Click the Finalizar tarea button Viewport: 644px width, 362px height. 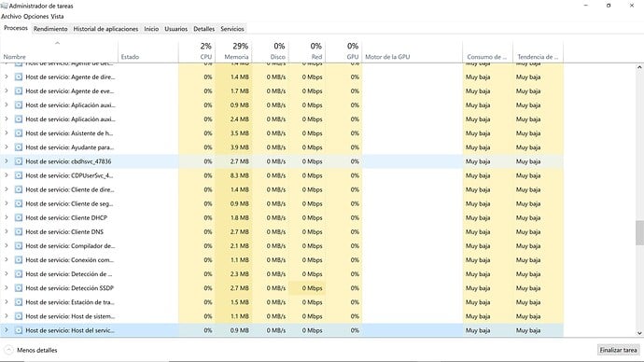click(618, 350)
